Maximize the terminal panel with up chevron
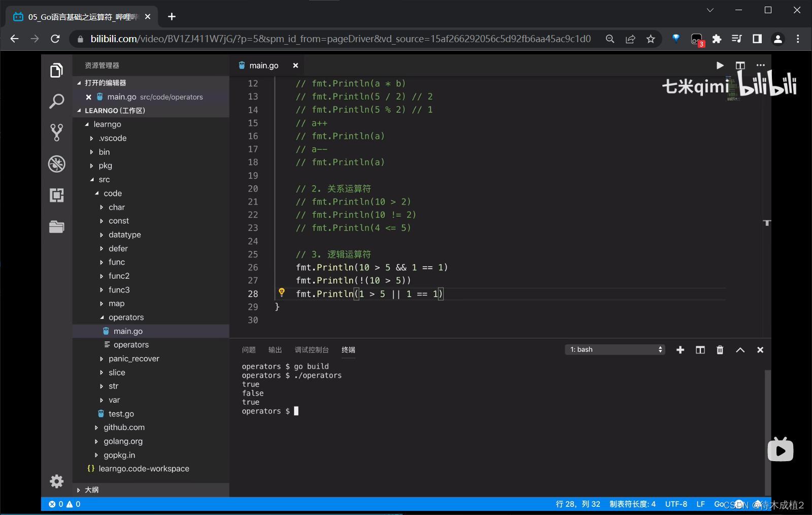The height and width of the screenshot is (515, 812). pyautogui.click(x=740, y=350)
